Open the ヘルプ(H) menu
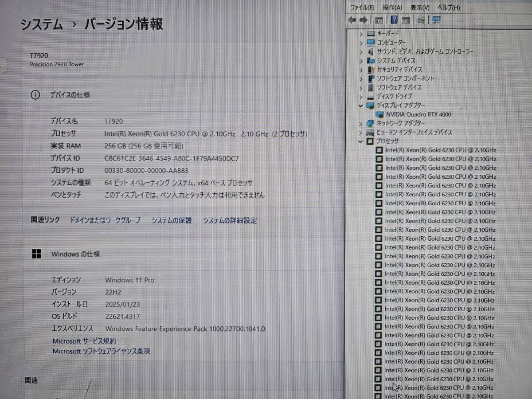 pyautogui.click(x=449, y=8)
